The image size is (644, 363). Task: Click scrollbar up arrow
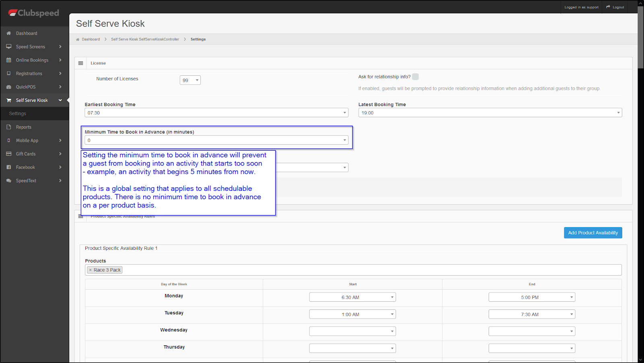(640, 3)
